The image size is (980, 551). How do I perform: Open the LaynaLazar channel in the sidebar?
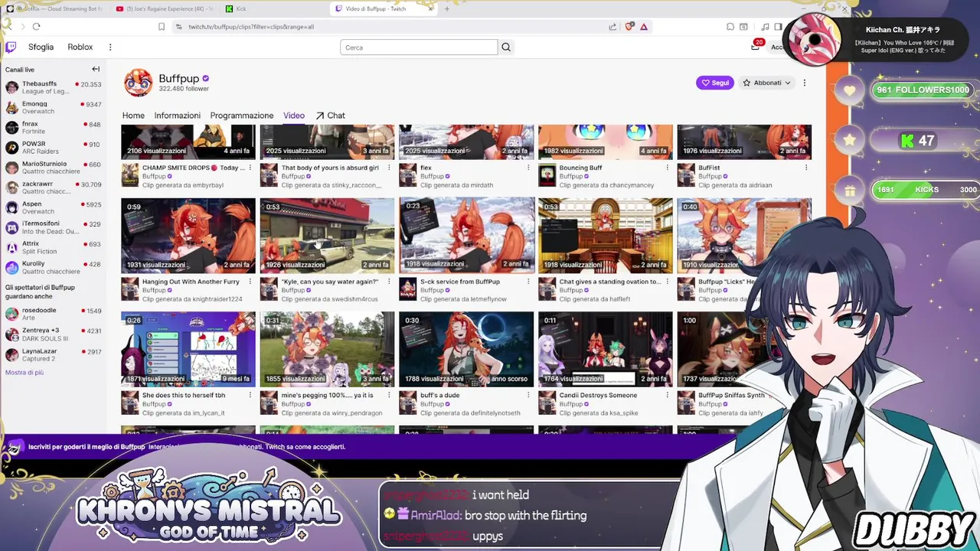tap(53, 354)
